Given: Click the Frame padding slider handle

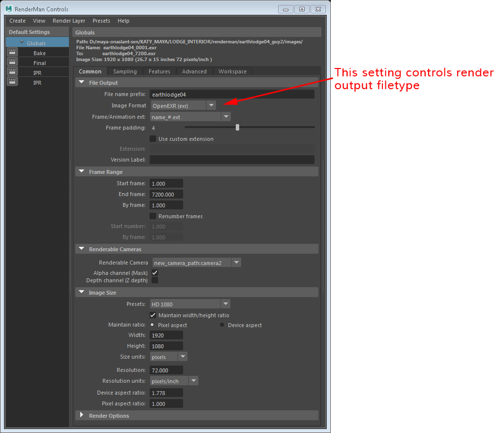Looking at the screenshot, I should tap(237, 128).
